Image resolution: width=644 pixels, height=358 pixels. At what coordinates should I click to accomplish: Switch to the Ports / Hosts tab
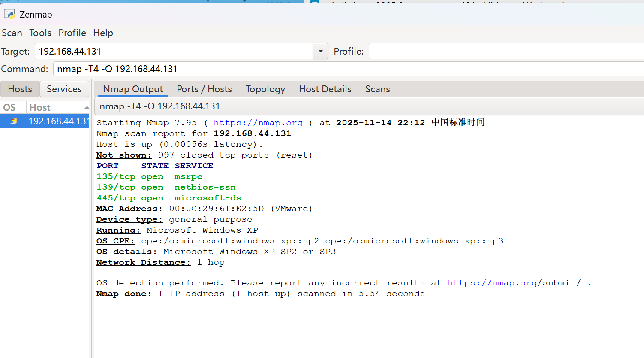pyautogui.click(x=204, y=89)
